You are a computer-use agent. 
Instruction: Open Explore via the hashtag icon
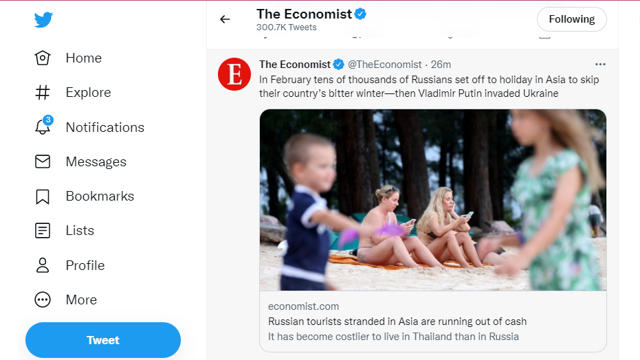point(42,93)
